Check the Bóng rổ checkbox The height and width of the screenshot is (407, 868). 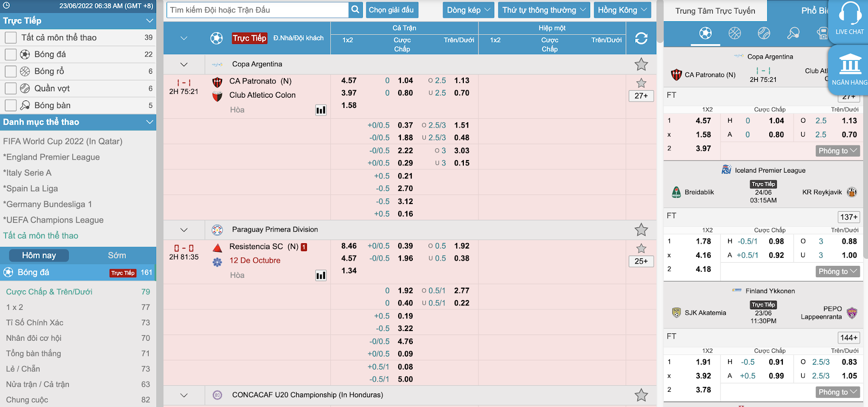click(x=10, y=71)
